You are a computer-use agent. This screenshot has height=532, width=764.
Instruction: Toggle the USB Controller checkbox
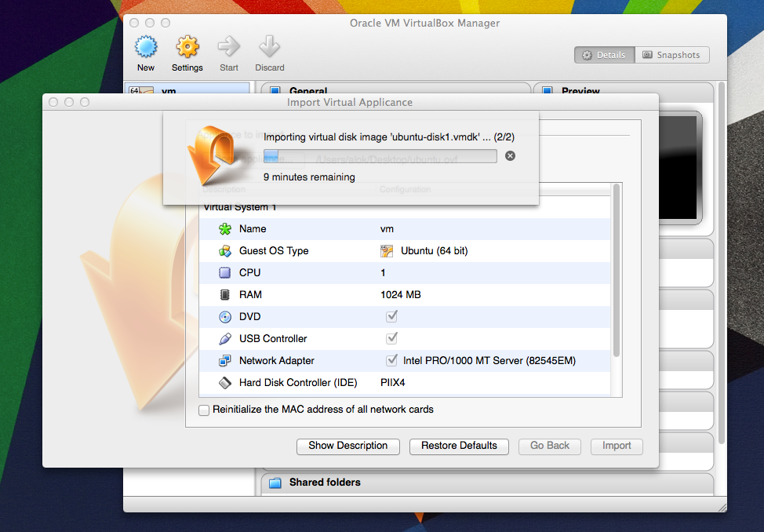point(392,338)
